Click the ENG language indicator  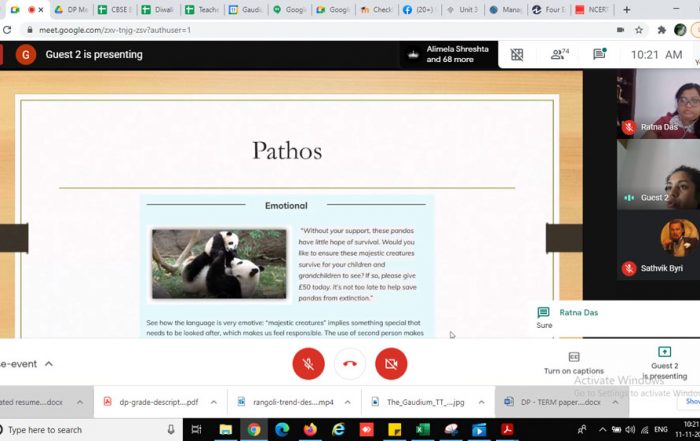pyautogui.click(x=661, y=430)
